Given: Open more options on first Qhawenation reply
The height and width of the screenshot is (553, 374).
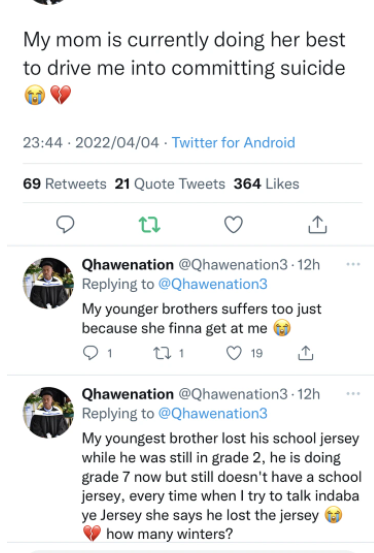Looking at the screenshot, I should (353, 264).
